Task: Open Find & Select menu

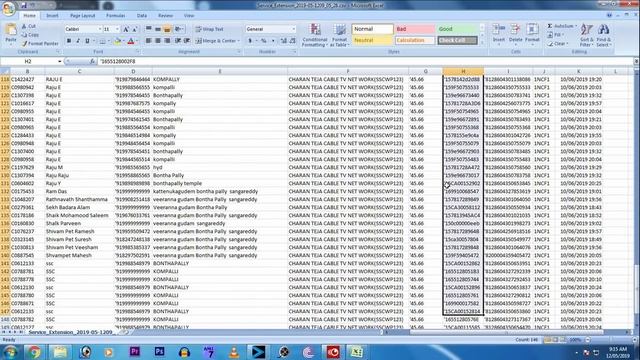Action: [x=604, y=35]
